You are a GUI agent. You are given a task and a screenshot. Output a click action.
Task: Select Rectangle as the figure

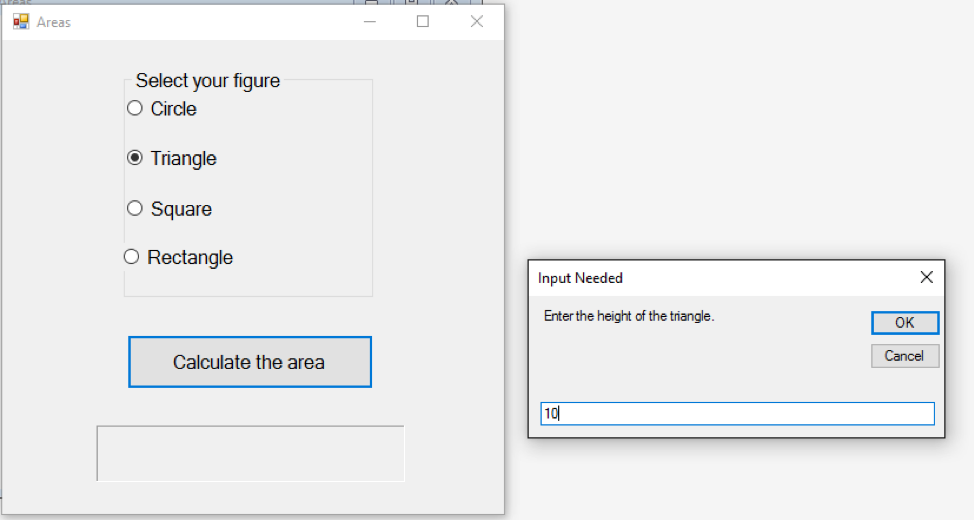click(x=131, y=257)
